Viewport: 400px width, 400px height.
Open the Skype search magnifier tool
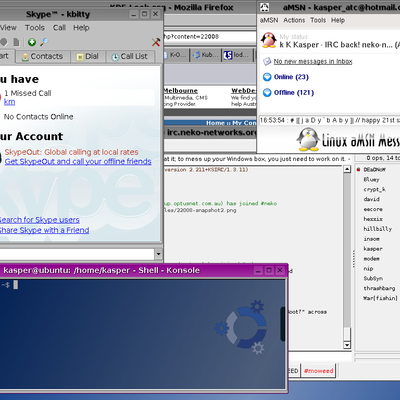point(44,42)
